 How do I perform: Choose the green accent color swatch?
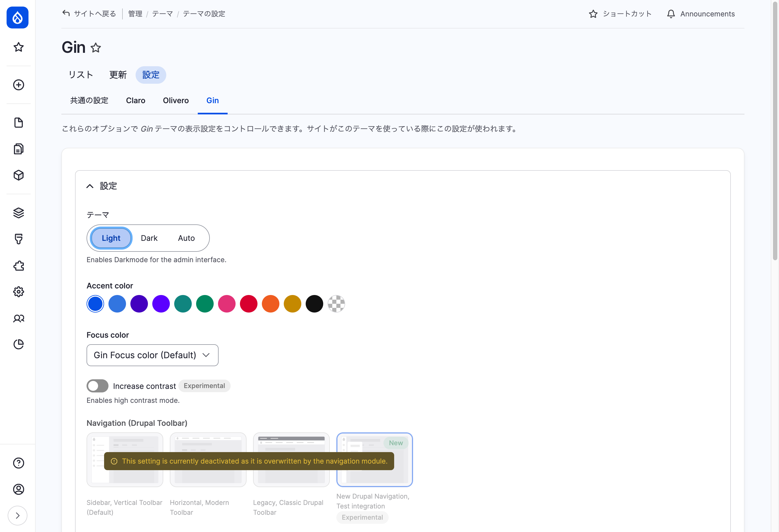point(205,304)
